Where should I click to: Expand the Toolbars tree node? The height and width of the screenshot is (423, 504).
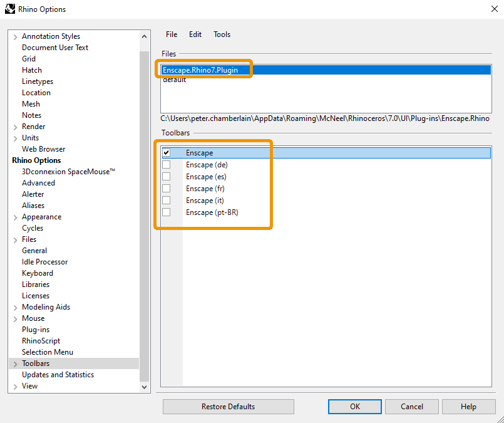pyautogui.click(x=15, y=364)
